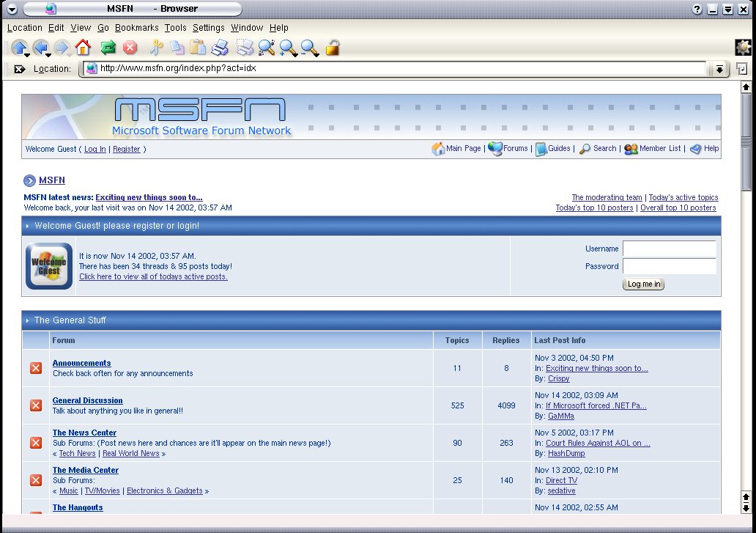756x533 pixels.
Task: Open the General Discussion forum link
Action: (87, 400)
